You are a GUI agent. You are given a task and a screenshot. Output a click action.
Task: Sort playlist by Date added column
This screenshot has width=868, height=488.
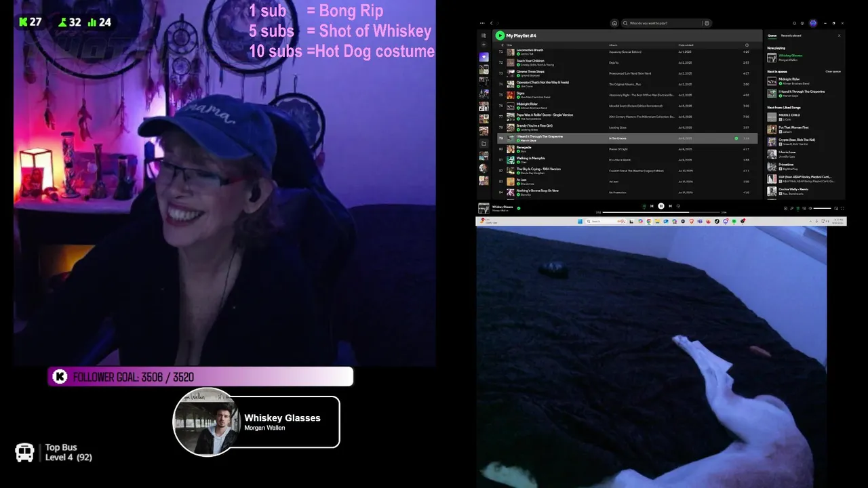coord(686,45)
